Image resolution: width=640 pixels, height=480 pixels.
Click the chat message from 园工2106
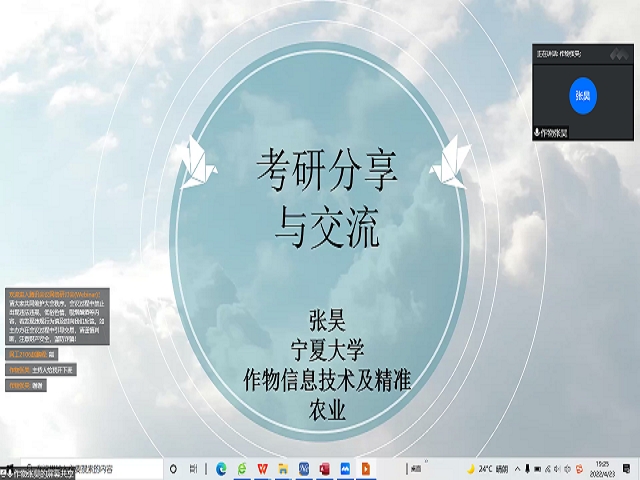31,354
